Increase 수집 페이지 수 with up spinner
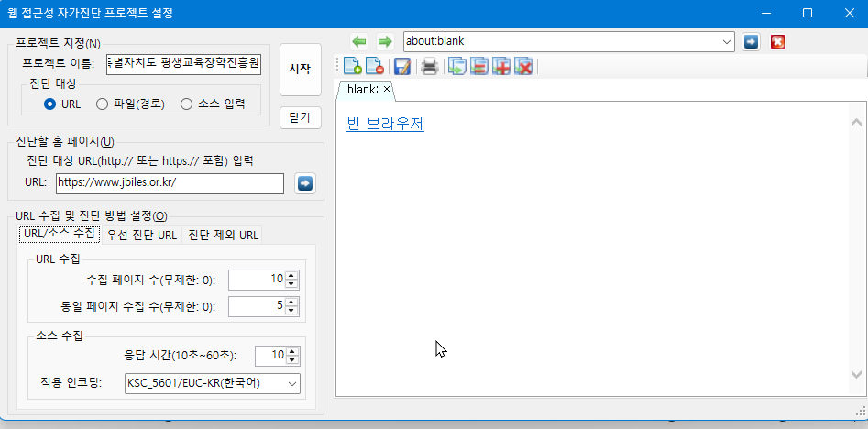The image size is (868, 429). [291, 275]
